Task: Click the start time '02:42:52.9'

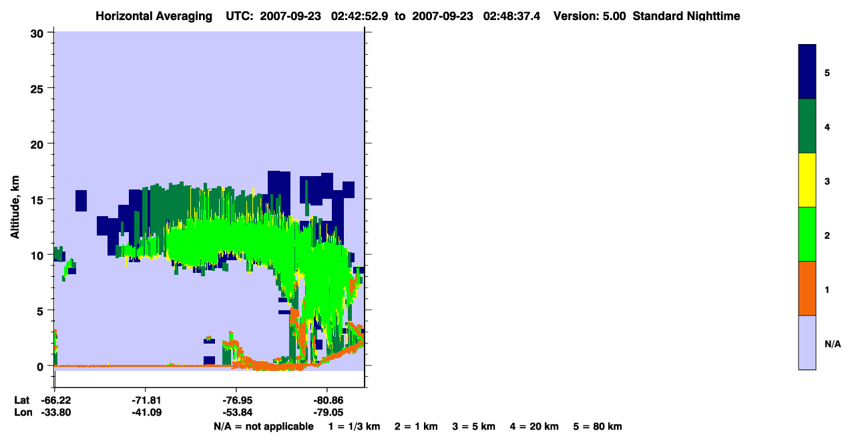Action: click(361, 16)
